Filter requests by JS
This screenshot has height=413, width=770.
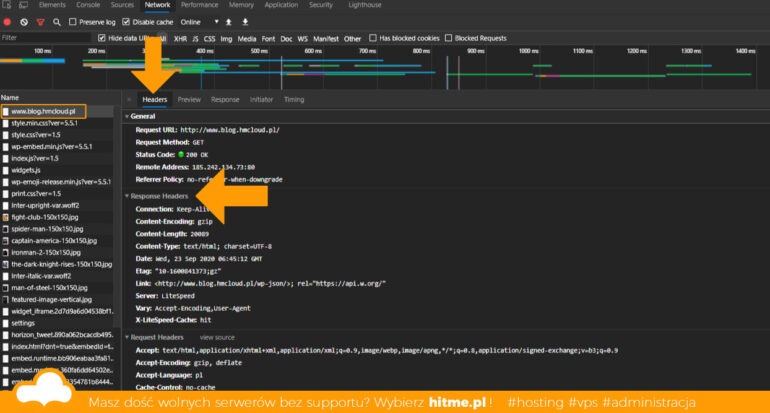[195, 38]
